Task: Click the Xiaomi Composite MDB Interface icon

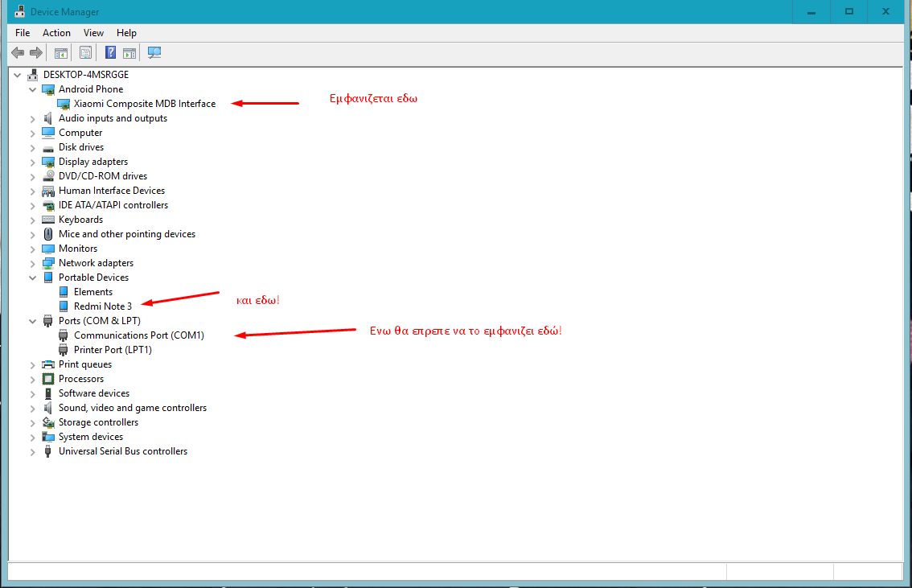Action: pyautogui.click(x=64, y=104)
